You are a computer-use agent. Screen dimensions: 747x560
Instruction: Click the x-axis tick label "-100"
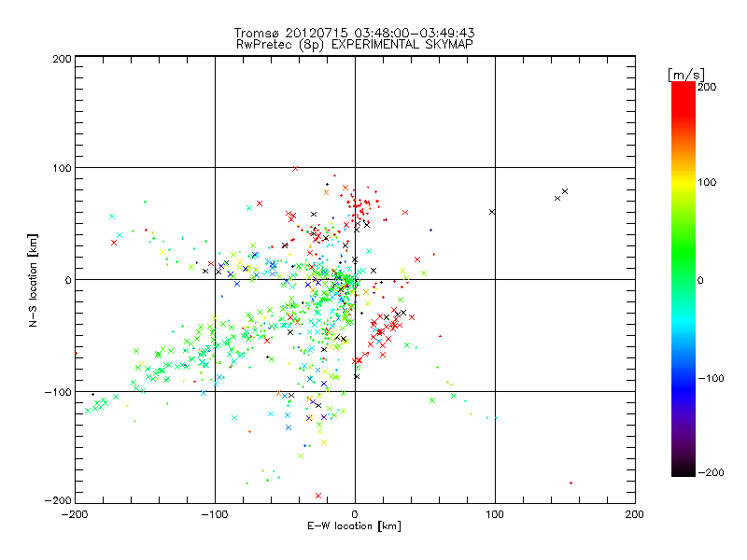click(215, 514)
